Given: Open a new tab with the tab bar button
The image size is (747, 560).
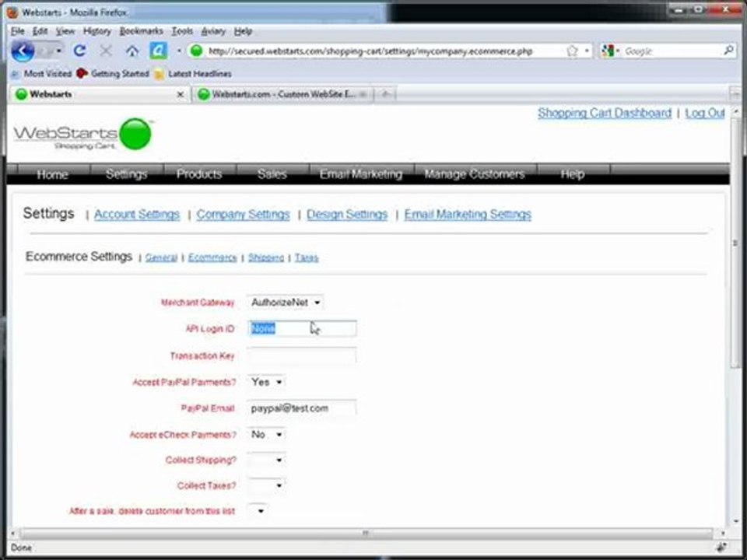Looking at the screenshot, I should pyautogui.click(x=386, y=94).
